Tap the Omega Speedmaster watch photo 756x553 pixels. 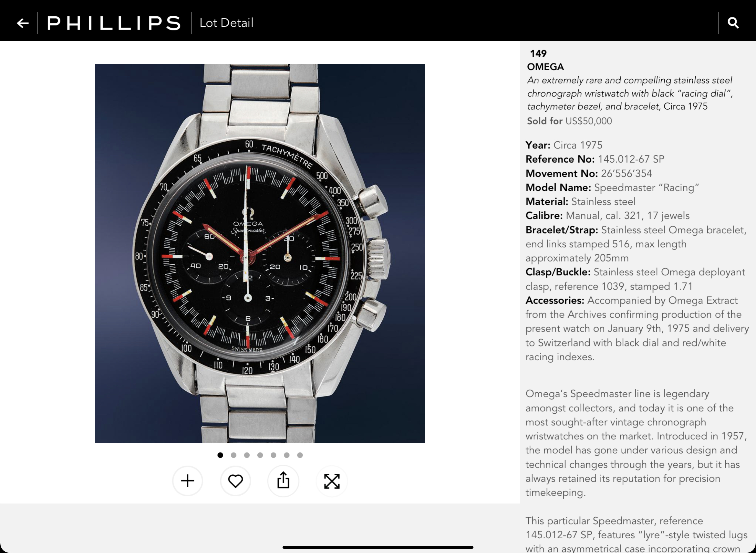260,253
